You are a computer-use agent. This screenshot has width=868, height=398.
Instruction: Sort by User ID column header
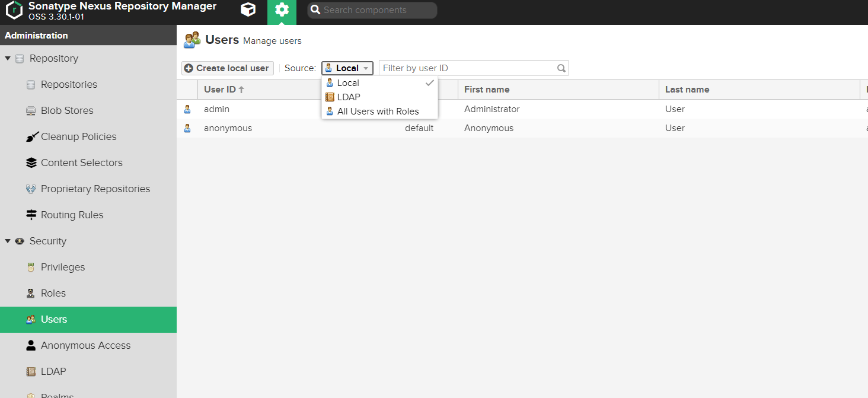220,90
